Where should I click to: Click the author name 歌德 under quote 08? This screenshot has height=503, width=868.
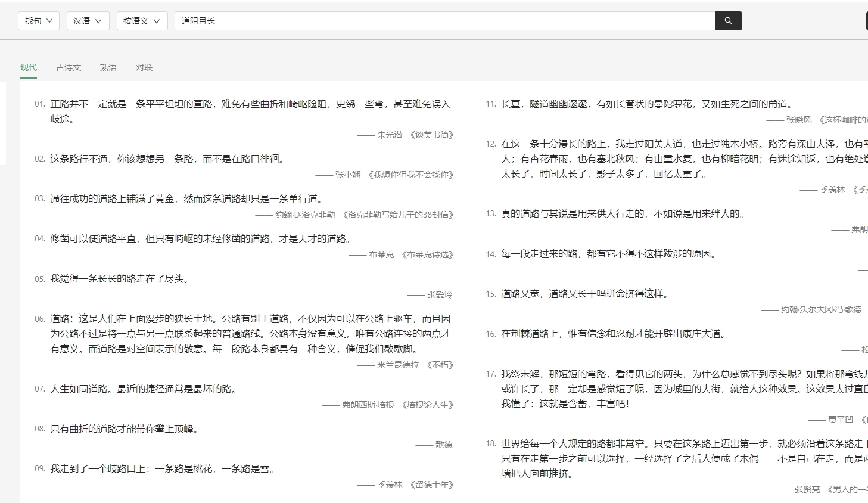point(444,445)
